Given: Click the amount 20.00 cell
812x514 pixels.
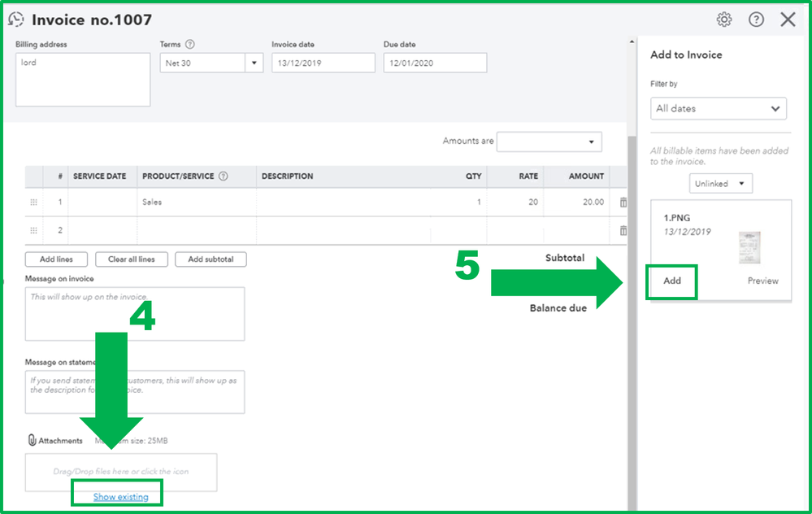Looking at the screenshot, I should (x=576, y=202).
